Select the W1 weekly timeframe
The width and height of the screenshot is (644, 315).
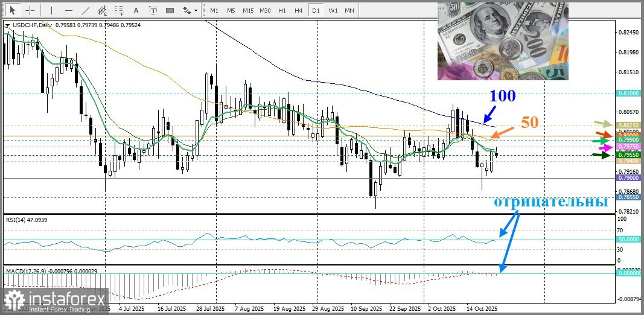333,10
